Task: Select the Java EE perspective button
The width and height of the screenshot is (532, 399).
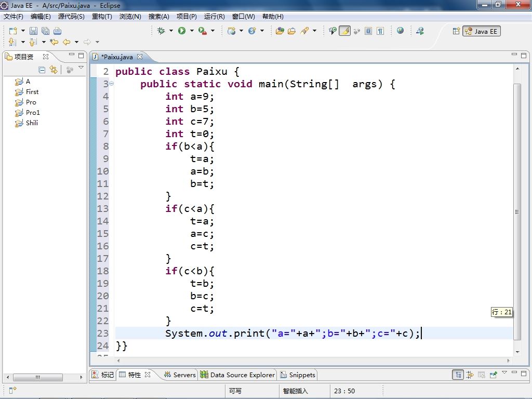Action: [482, 31]
